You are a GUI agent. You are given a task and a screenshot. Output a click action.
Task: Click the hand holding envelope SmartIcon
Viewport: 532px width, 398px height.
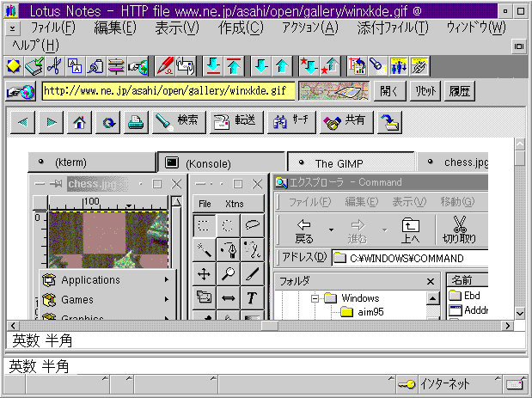(186, 66)
